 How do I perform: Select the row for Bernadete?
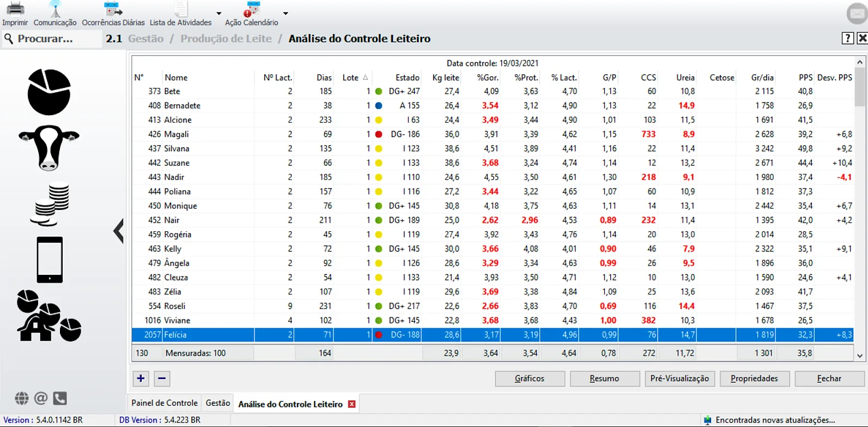(493, 105)
